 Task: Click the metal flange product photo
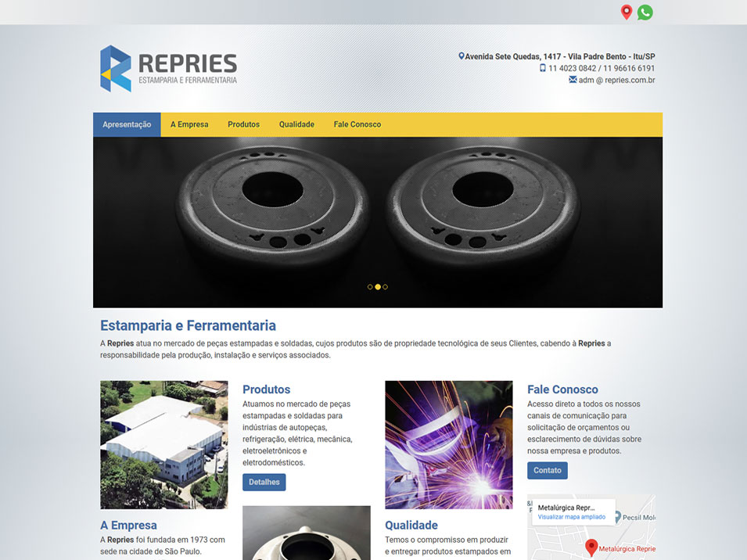pos(307,533)
